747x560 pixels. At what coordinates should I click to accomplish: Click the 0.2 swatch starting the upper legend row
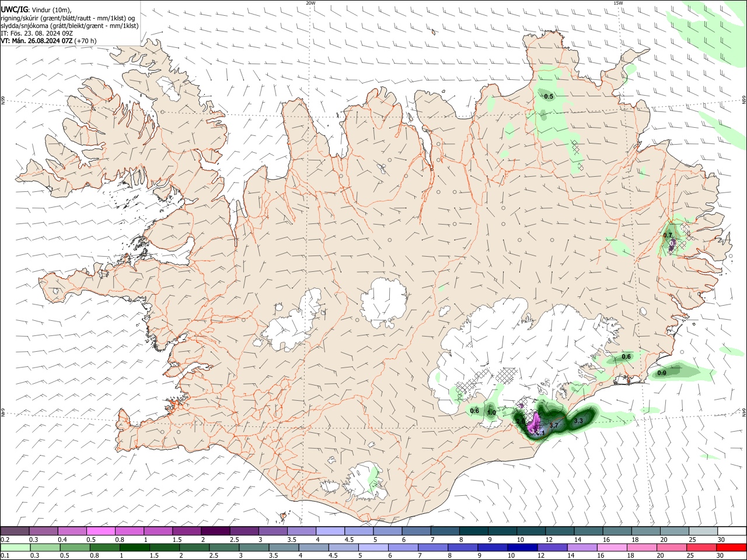(15, 531)
